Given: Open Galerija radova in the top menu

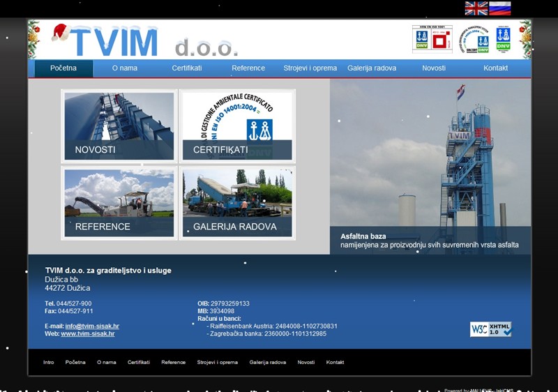Looking at the screenshot, I should point(372,68).
